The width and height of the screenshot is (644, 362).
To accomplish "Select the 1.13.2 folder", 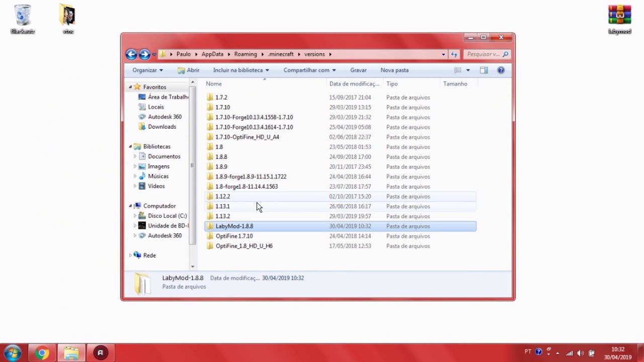I will coord(340,216).
